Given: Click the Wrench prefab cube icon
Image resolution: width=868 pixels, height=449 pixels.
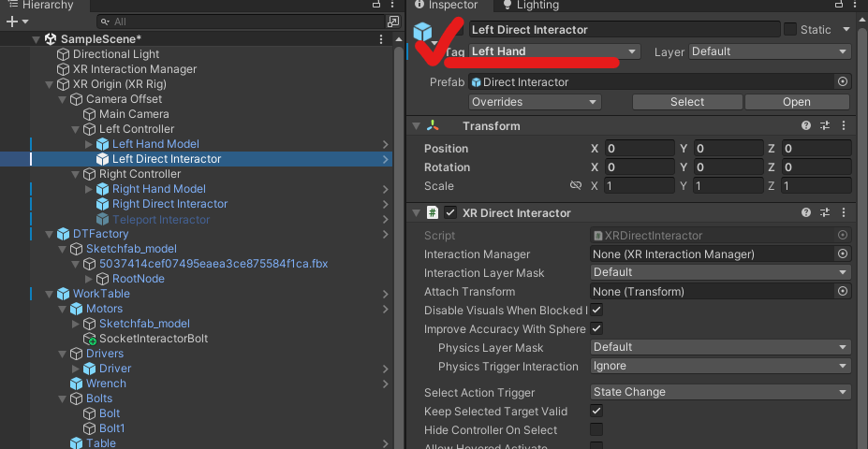Looking at the screenshot, I should point(77,384).
